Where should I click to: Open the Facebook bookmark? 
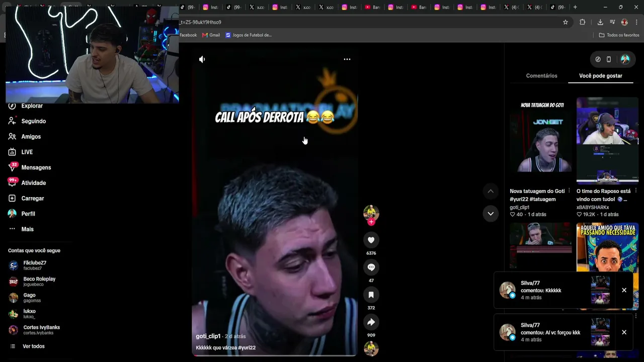coord(188,35)
